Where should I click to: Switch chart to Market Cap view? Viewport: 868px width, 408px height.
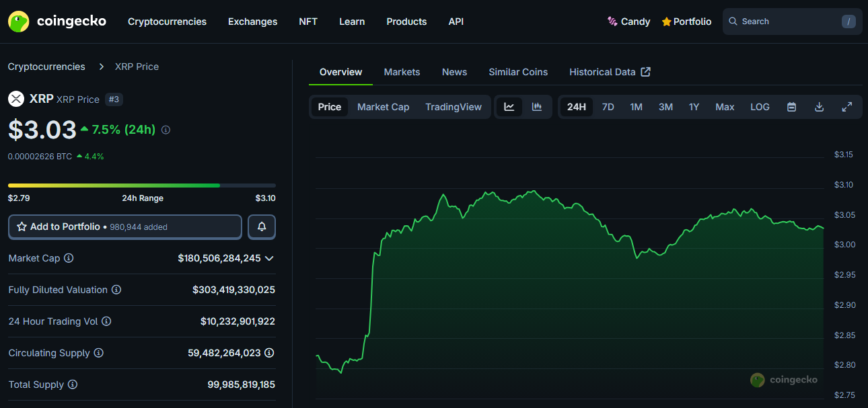tap(383, 107)
